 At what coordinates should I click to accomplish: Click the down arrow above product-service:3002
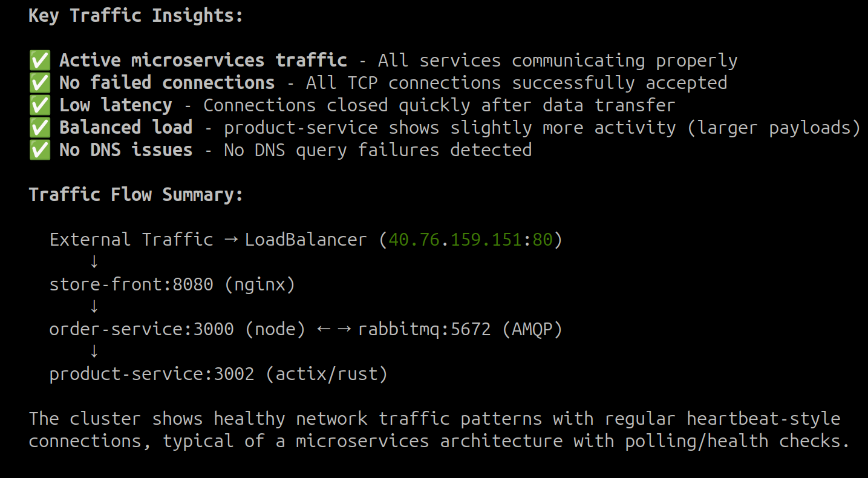coord(94,352)
